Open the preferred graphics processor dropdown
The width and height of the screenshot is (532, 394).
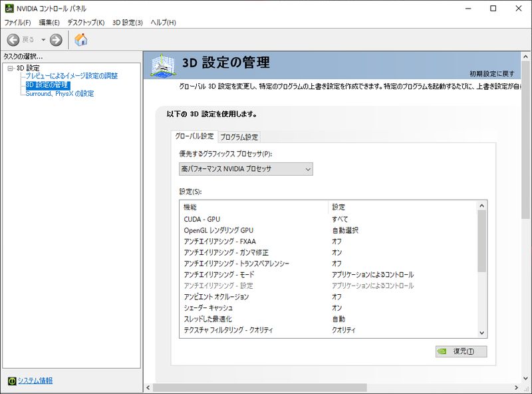tap(246, 169)
